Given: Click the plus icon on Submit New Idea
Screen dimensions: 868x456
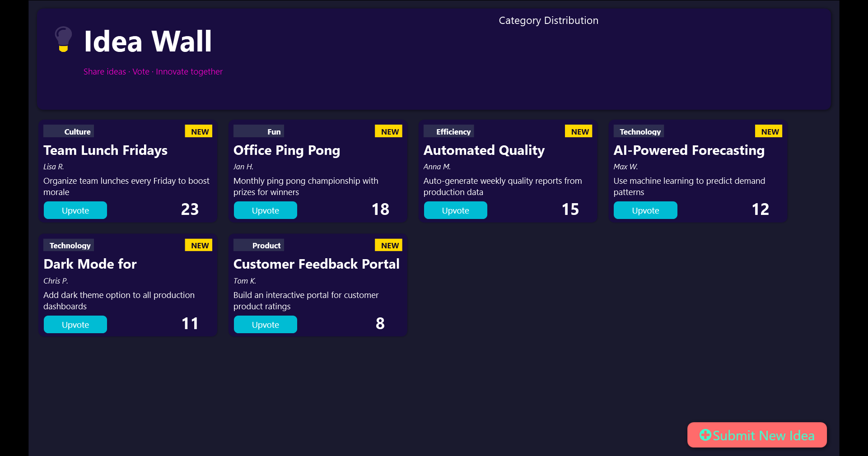Looking at the screenshot, I should [x=705, y=435].
